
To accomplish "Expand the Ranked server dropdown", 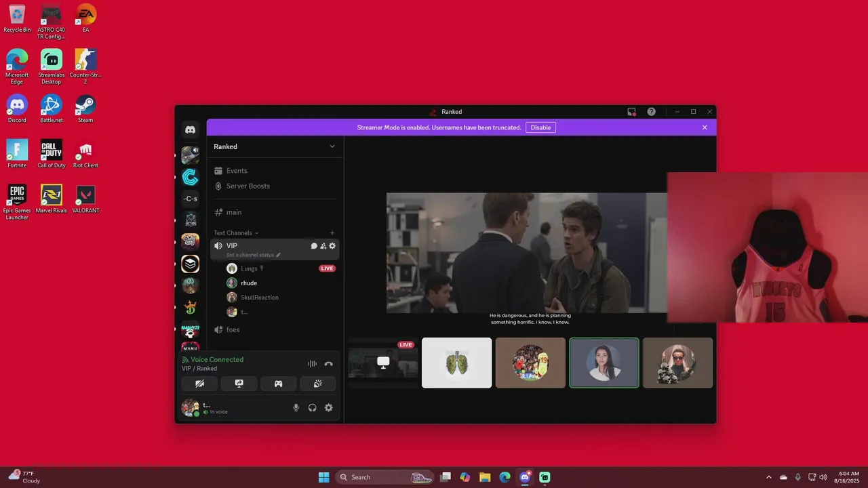I will (x=332, y=146).
